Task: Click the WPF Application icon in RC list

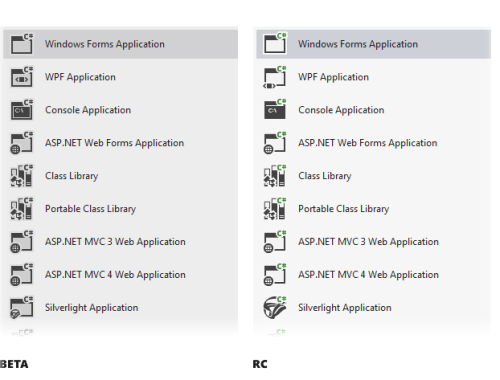Action: [275, 77]
